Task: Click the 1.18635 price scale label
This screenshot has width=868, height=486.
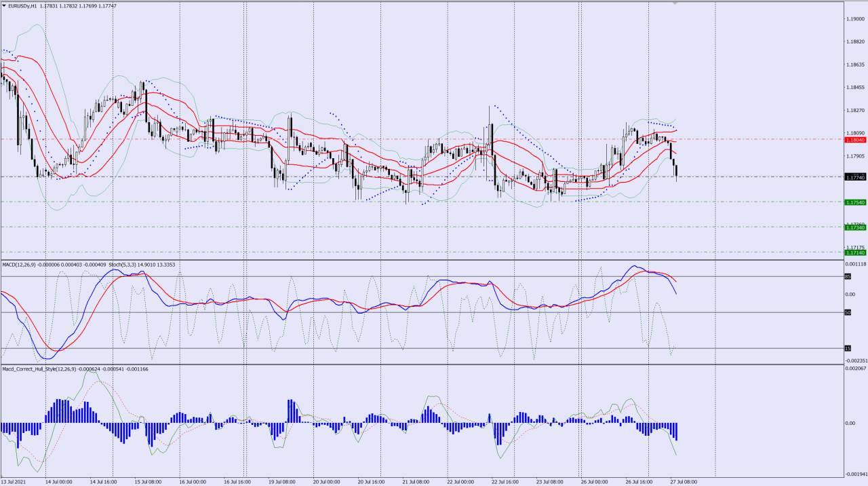Action: tap(855, 64)
